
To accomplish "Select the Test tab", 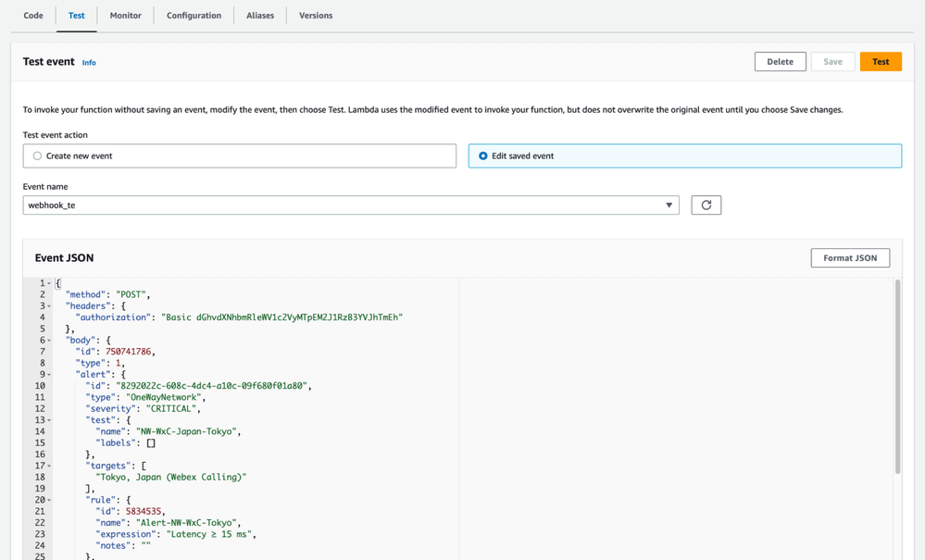I will point(76,16).
